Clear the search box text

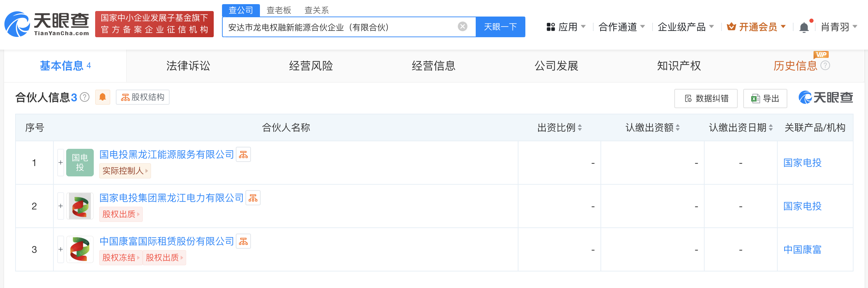(x=462, y=27)
